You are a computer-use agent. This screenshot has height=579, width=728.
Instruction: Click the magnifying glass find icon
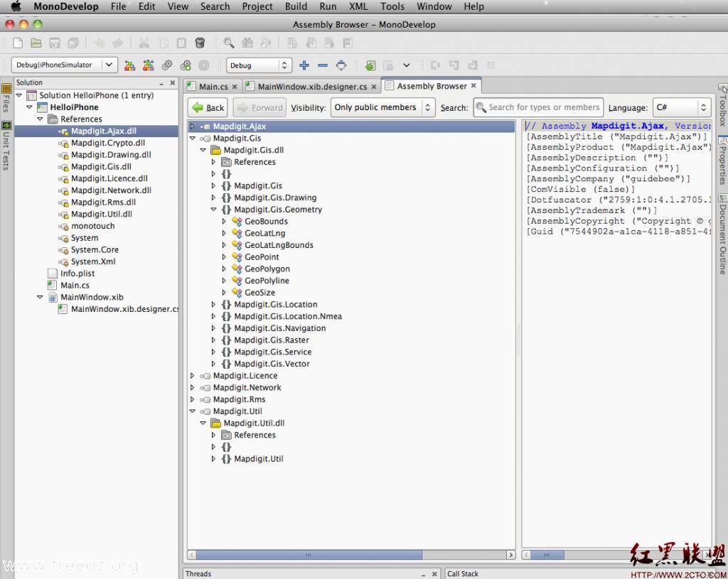pyautogui.click(x=229, y=43)
